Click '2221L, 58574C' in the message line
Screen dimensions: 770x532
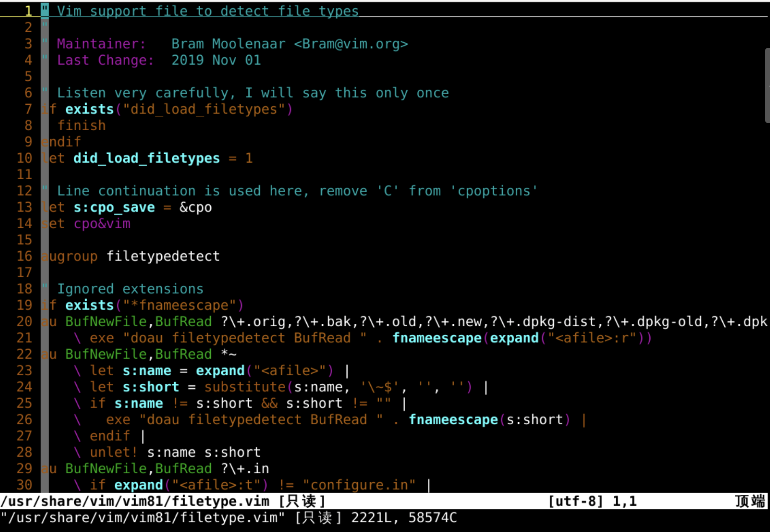pyautogui.click(x=404, y=518)
